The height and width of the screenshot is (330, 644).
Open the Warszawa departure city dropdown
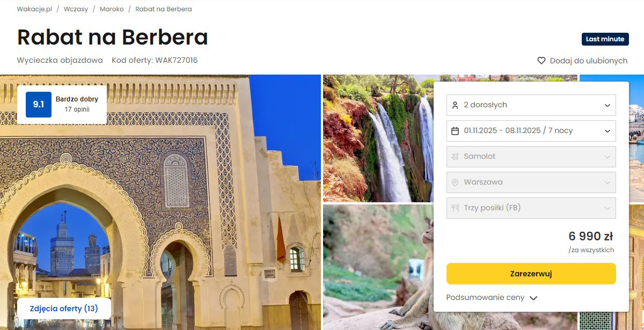[x=531, y=182]
